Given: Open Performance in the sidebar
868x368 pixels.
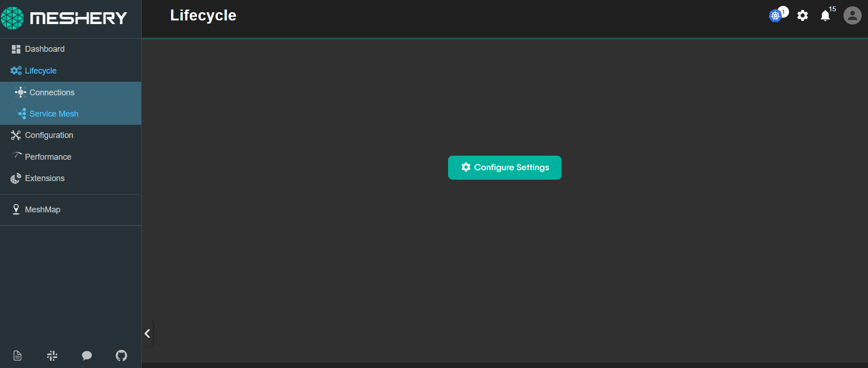Looking at the screenshot, I should coord(70,157).
